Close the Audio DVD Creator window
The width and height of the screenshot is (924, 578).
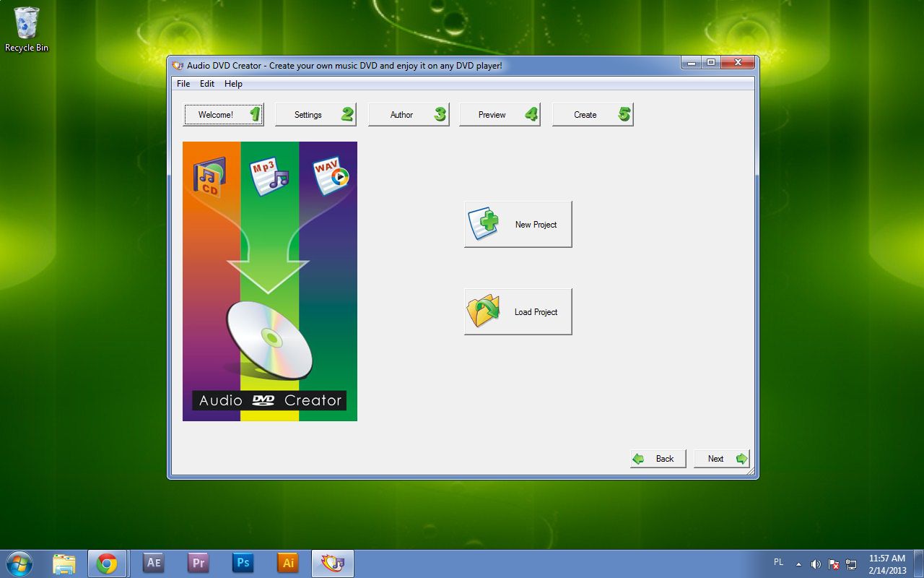coord(738,63)
